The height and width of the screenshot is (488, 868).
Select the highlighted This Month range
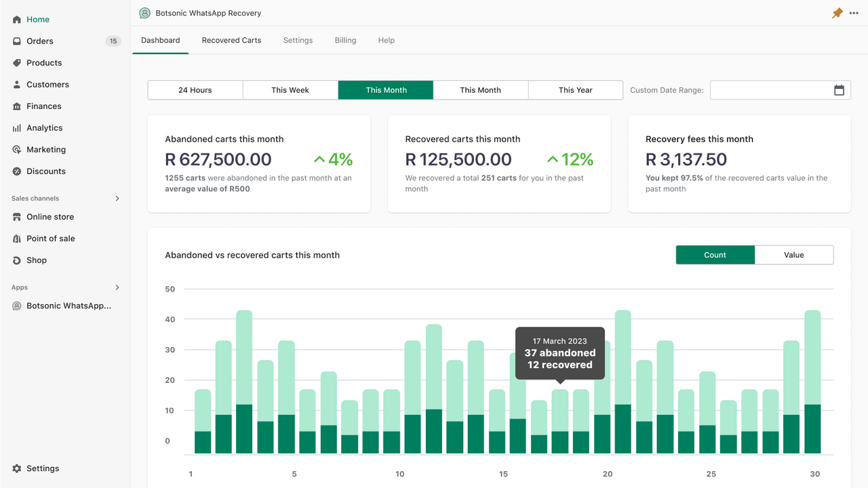(386, 90)
